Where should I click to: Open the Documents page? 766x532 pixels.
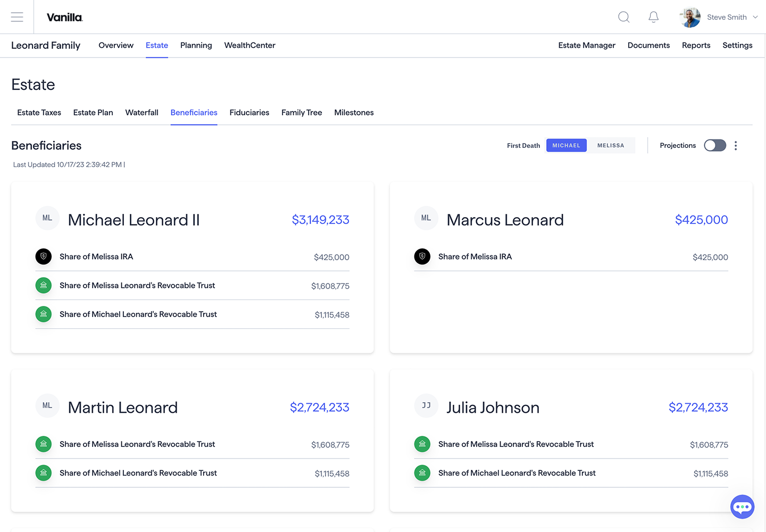[648, 46]
